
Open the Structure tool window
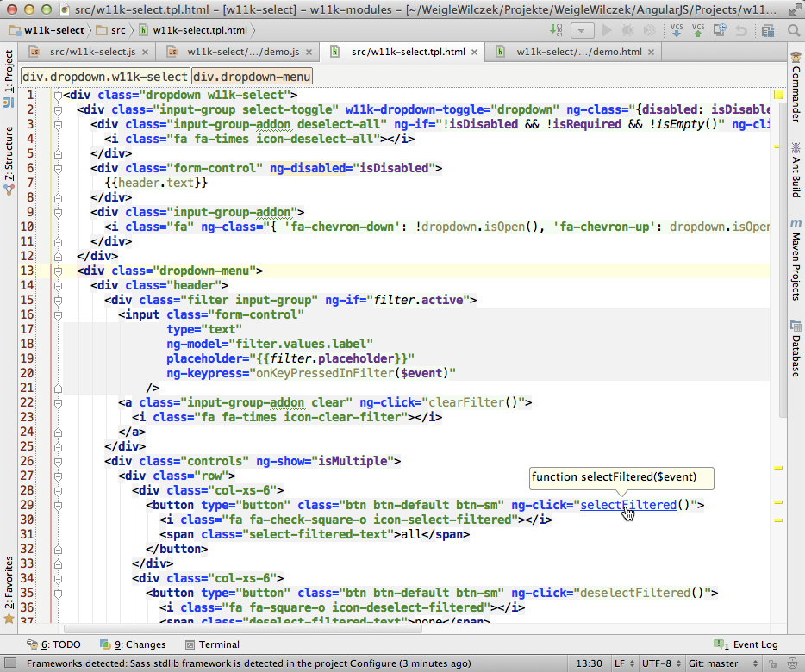click(x=9, y=161)
